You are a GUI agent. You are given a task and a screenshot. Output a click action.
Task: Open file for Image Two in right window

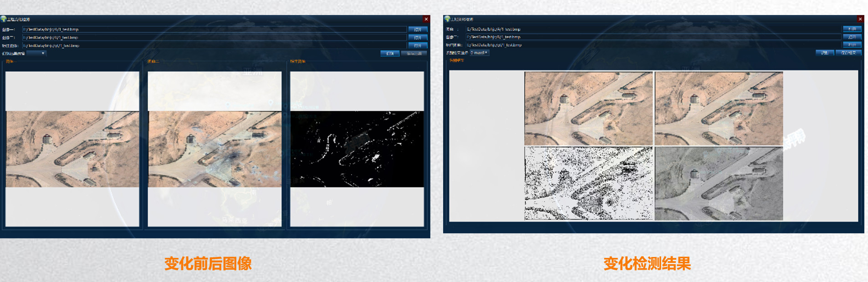[x=852, y=37]
